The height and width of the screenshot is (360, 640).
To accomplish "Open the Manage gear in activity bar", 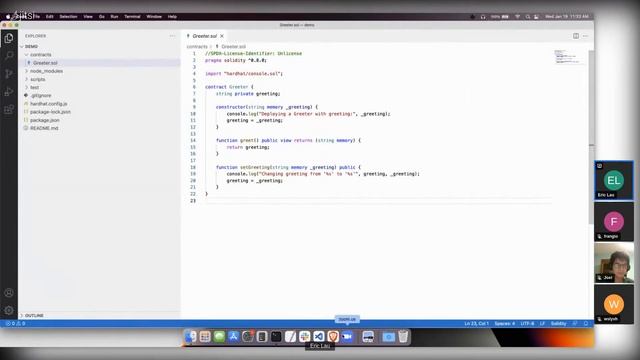I will 9,310.
